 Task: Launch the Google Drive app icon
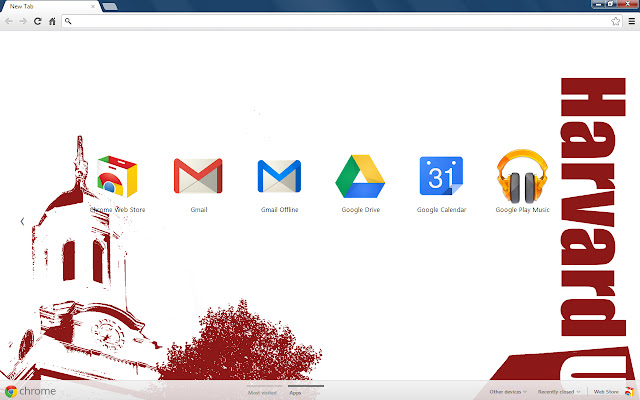pos(360,176)
